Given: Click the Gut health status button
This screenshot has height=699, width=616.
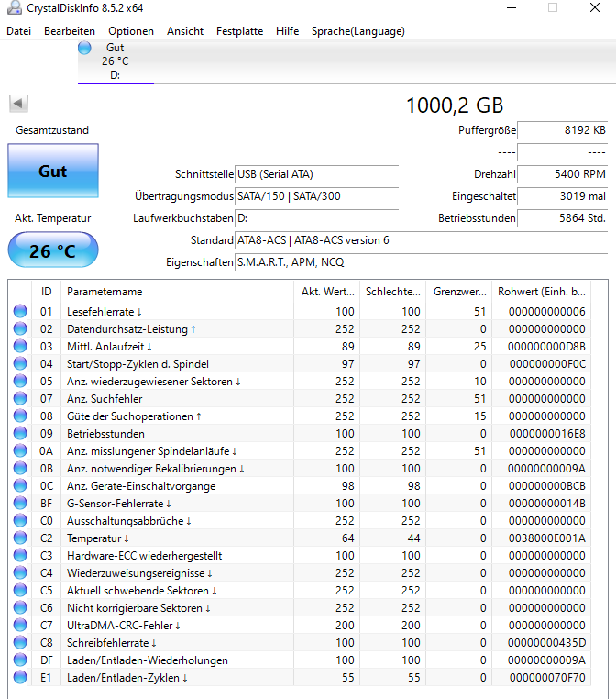Looking at the screenshot, I should (x=53, y=171).
